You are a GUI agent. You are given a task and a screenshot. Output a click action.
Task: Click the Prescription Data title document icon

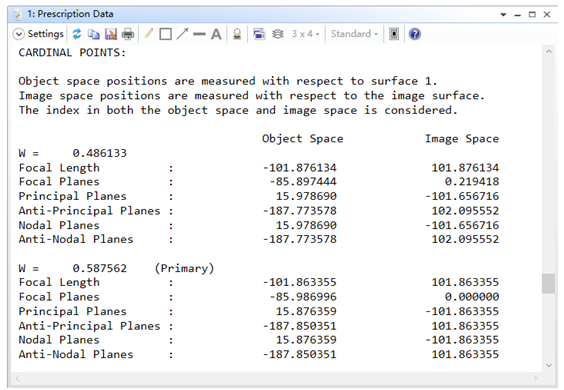[x=18, y=14]
